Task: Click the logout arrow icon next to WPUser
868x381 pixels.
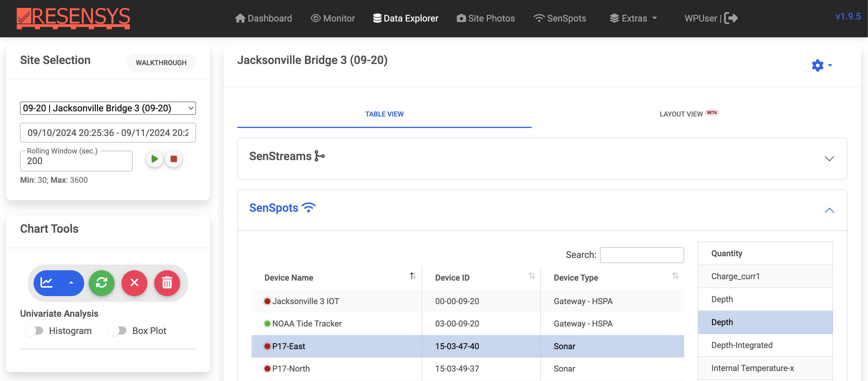Action: [731, 18]
